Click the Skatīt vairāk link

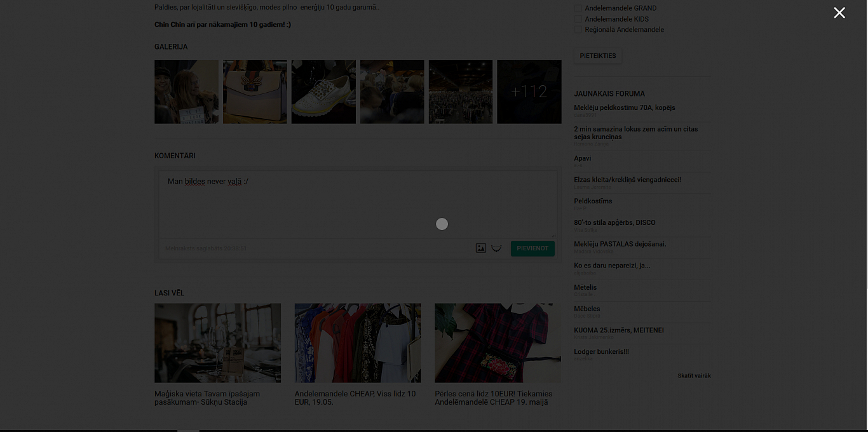[x=694, y=376]
